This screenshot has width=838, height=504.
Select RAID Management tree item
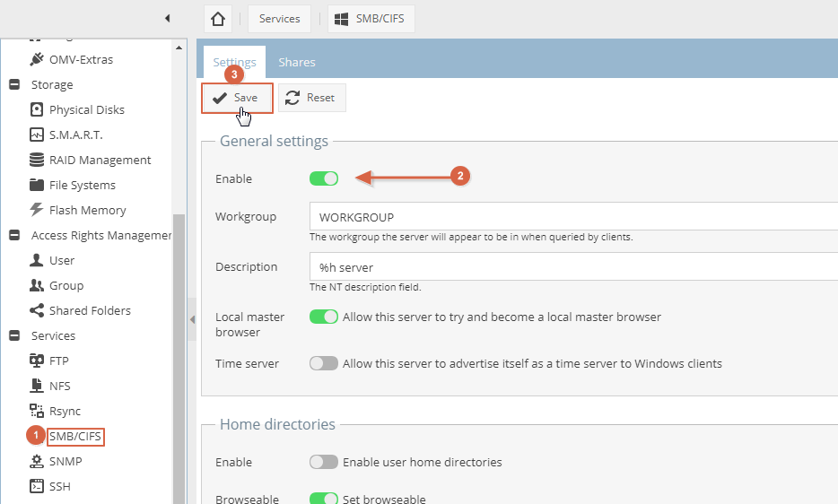click(x=100, y=160)
